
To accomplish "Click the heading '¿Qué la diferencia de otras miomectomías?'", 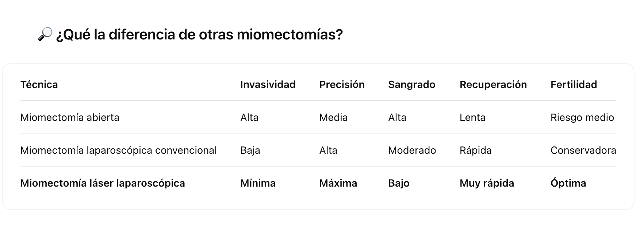I will pos(199,35).
